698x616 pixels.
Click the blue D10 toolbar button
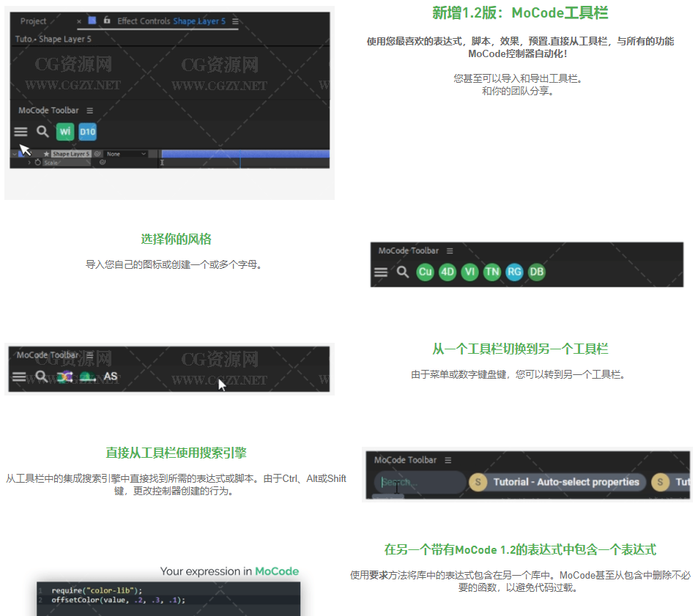pyautogui.click(x=88, y=132)
